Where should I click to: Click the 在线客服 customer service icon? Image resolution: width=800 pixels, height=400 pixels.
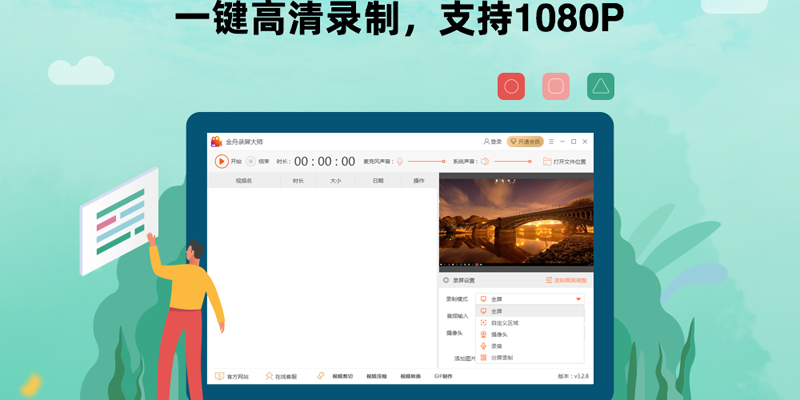pyautogui.click(x=270, y=377)
